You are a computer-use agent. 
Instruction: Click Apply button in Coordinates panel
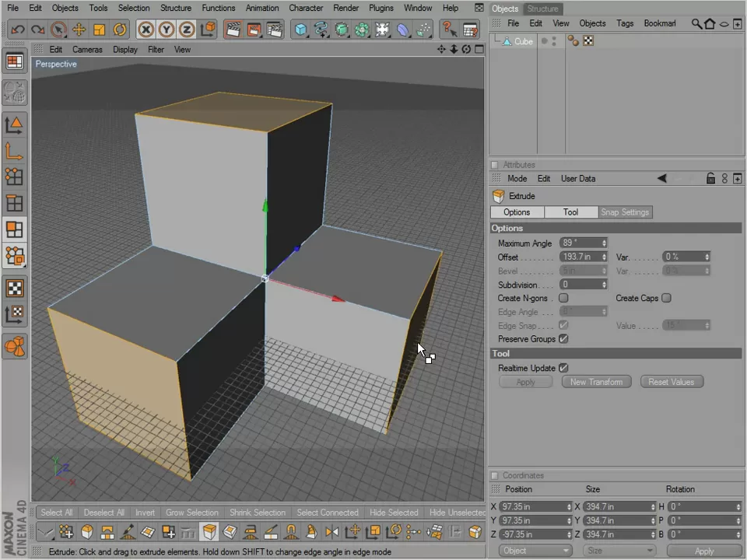[704, 551]
